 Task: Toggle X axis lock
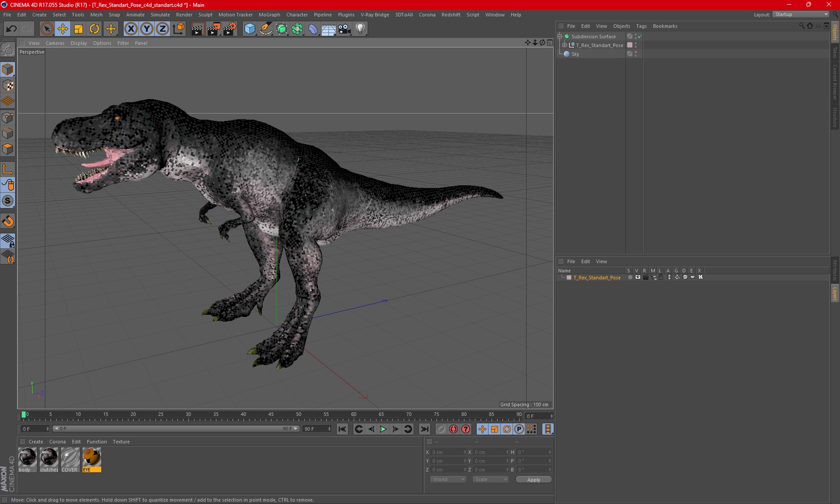(131, 29)
